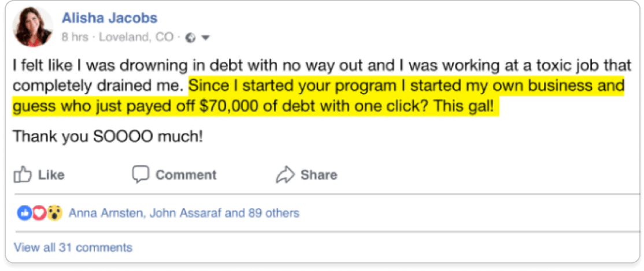Click the red heart reaction emoji
The image size is (644, 271).
pyautogui.click(x=39, y=213)
